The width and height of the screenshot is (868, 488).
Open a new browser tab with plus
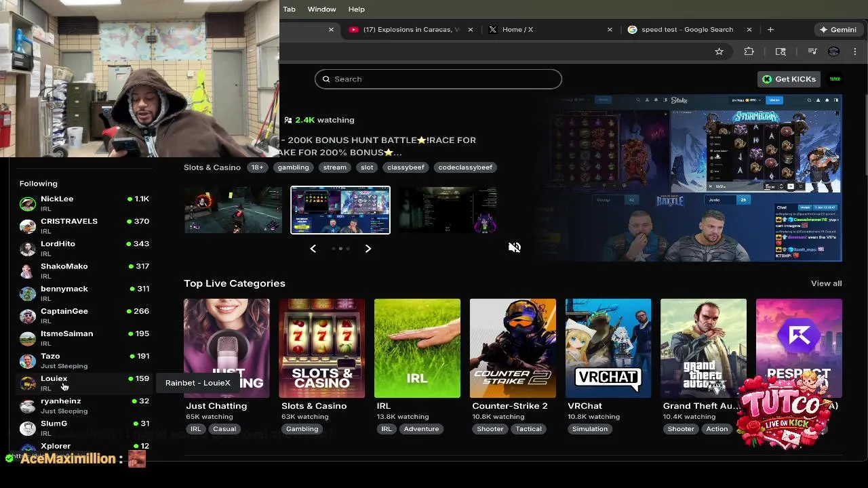(x=770, y=30)
